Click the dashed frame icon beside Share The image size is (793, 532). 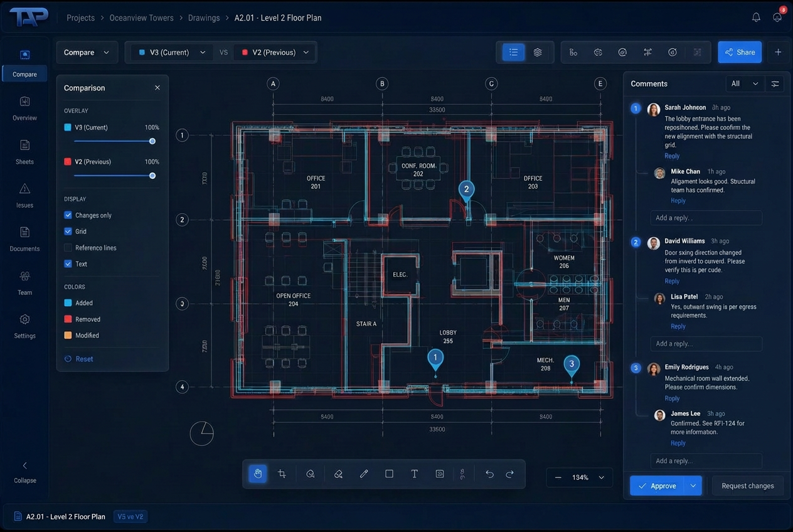[697, 52]
